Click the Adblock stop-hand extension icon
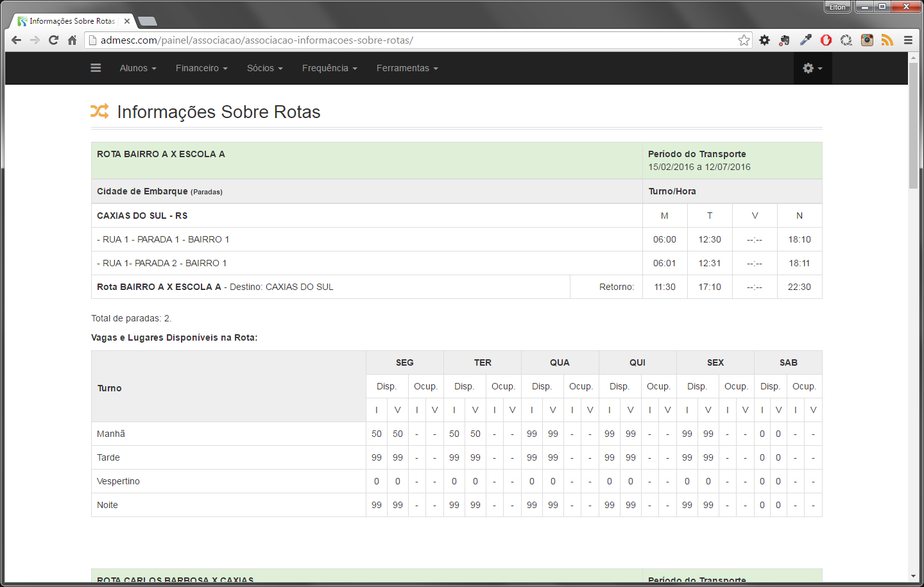This screenshot has height=587, width=924. coord(826,40)
